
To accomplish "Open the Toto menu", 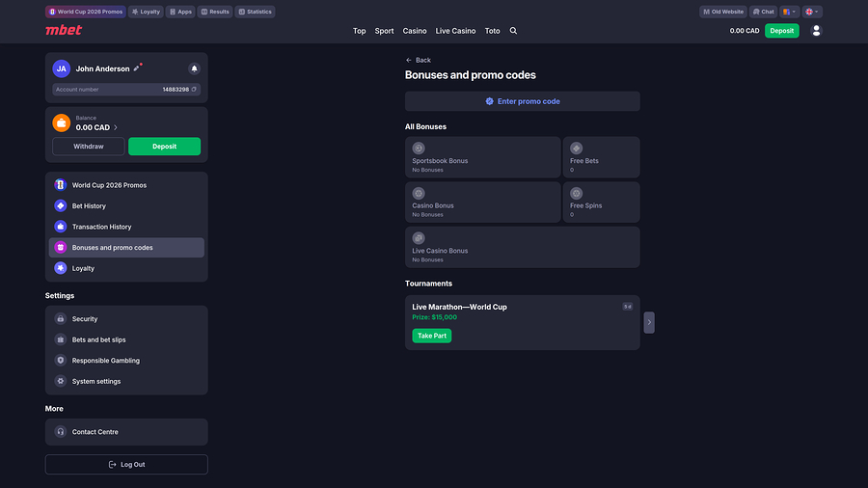I will 492,31.
